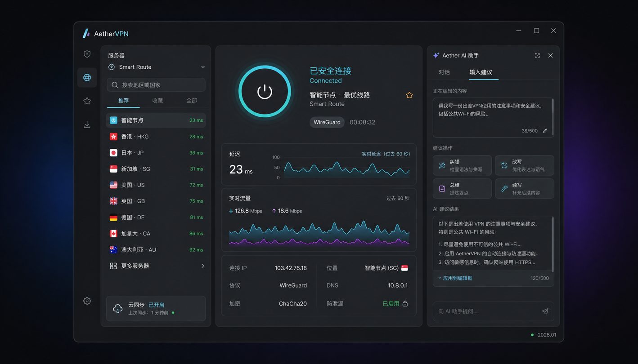Switch to the 全部 server tab
This screenshot has height=364, width=638.
(192, 101)
